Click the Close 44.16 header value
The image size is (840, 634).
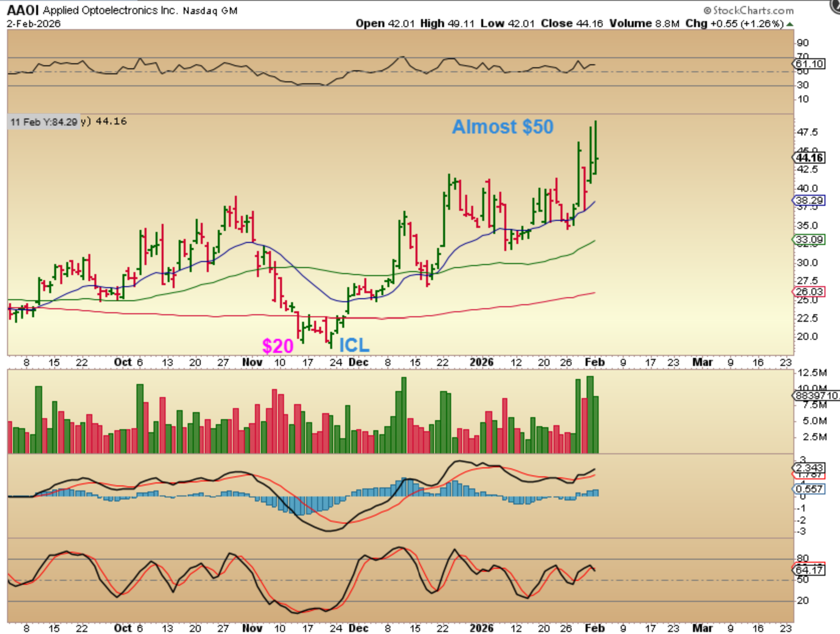[572, 23]
